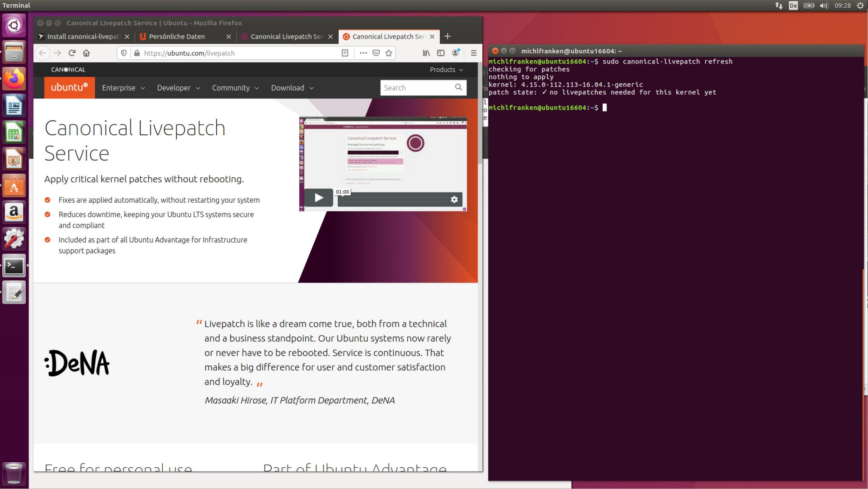Go to the ubuntu logo home link

pyautogui.click(x=70, y=87)
